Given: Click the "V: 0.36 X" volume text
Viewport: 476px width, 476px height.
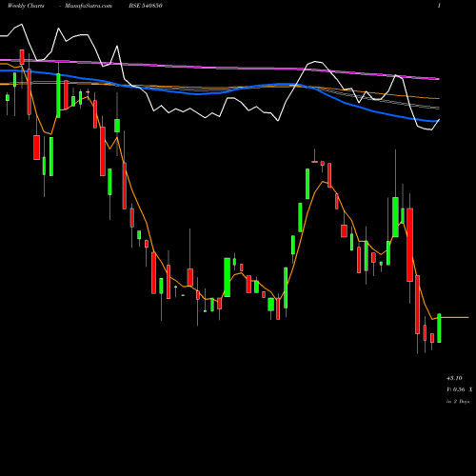Looking at the screenshot, I should (x=459, y=389).
